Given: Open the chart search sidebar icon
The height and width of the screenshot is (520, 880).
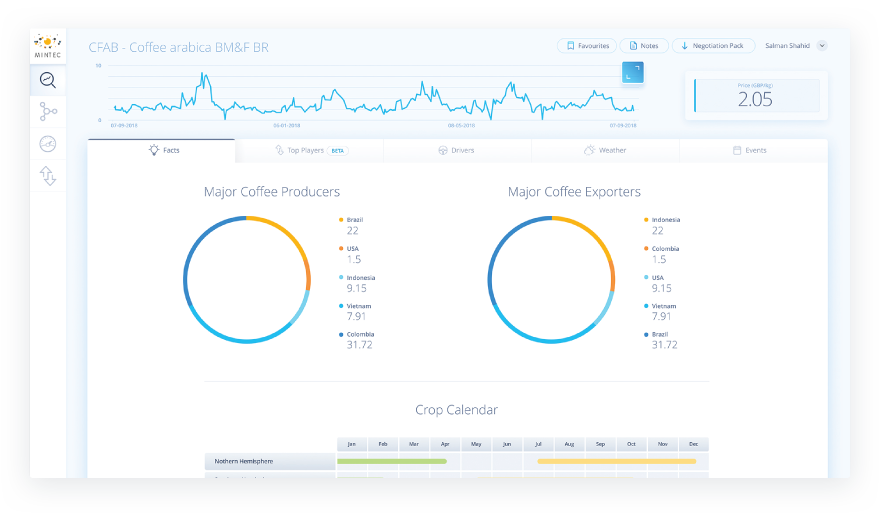Looking at the screenshot, I should [47, 81].
